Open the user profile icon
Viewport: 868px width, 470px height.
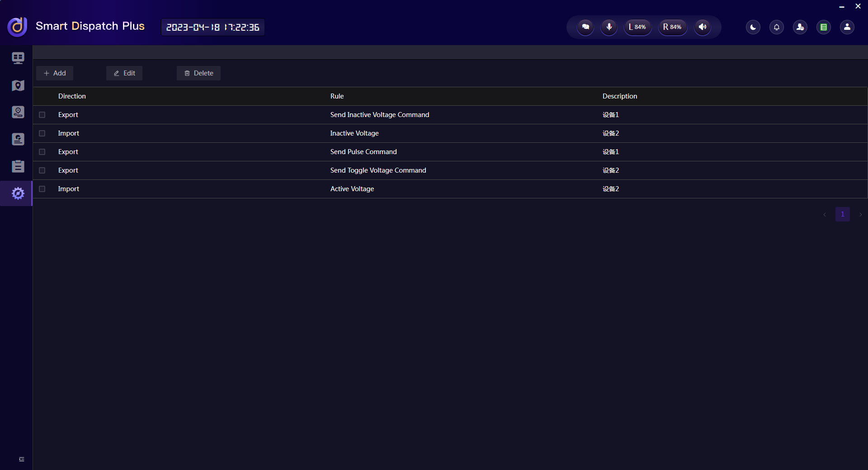coord(847,27)
